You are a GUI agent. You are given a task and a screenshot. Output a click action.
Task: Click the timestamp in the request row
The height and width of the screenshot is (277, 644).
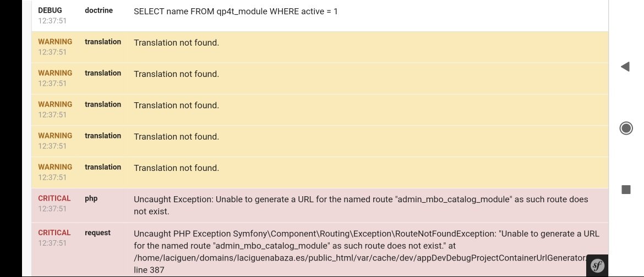[x=52, y=243]
